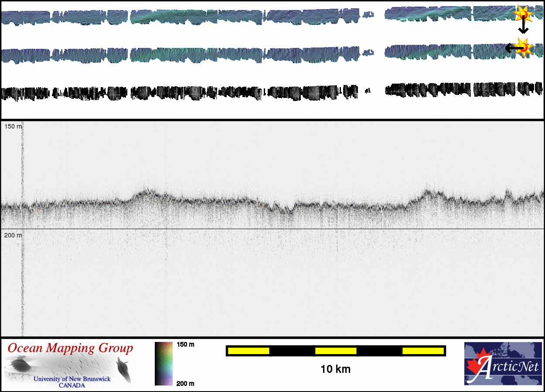Click the lower starburst marker icon
Image resolution: width=545 pixels, height=392 pixels.
(525, 47)
